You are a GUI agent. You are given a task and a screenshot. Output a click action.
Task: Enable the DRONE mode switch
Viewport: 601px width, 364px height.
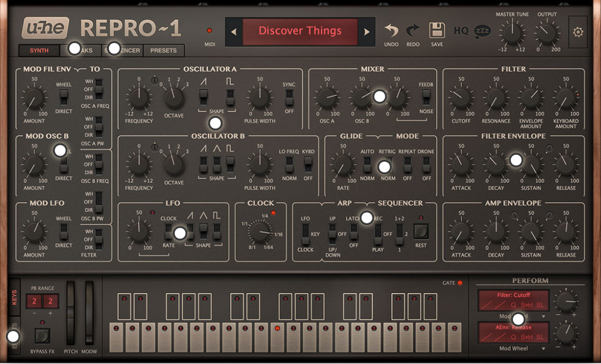(x=426, y=164)
